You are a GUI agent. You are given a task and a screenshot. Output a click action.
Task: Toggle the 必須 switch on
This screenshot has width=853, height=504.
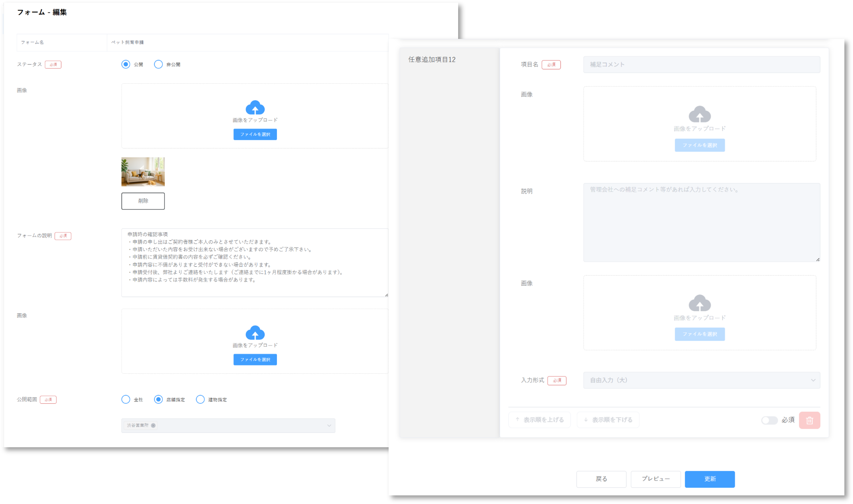click(x=769, y=420)
